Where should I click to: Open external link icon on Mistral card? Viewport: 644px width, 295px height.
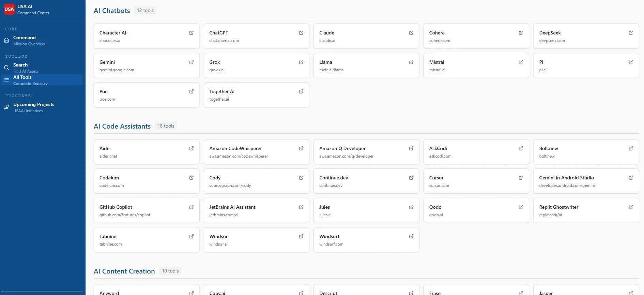521,62
